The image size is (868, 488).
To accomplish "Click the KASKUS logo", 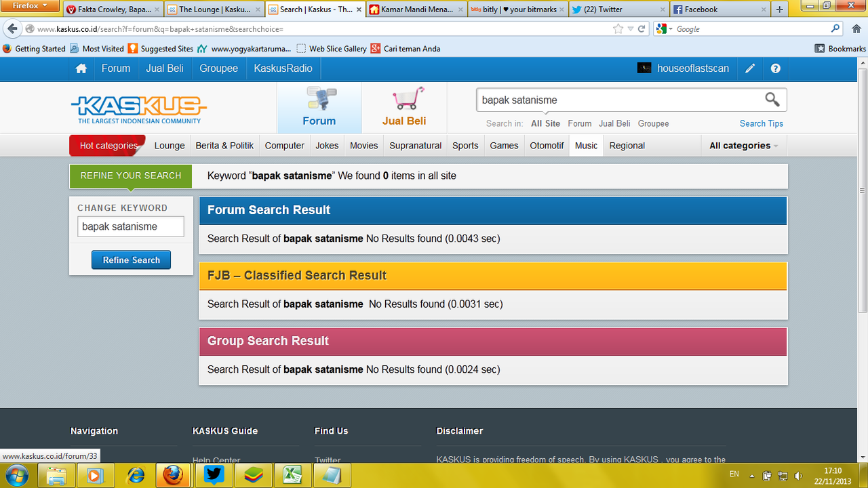I will [x=139, y=109].
